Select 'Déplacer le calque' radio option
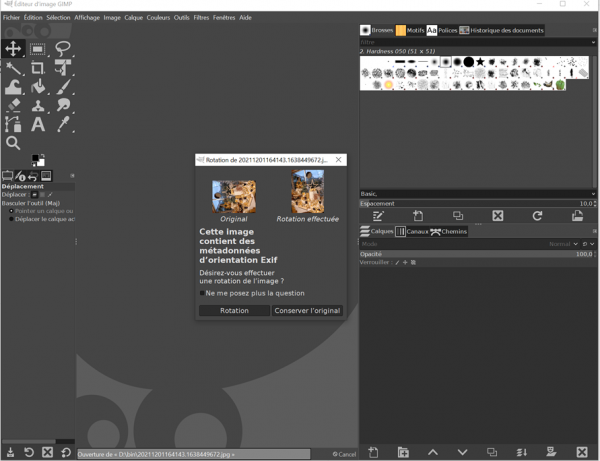The width and height of the screenshot is (600, 461). (11, 219)
